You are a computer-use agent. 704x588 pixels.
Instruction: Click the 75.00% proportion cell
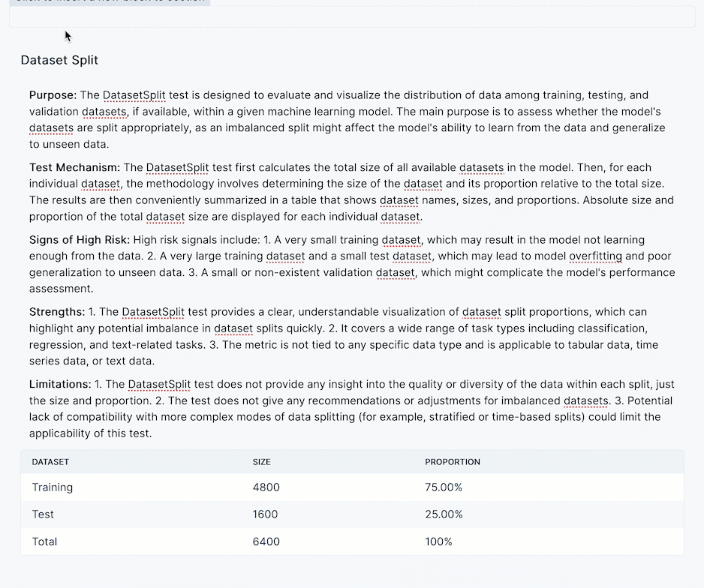[x=444, y=487]
